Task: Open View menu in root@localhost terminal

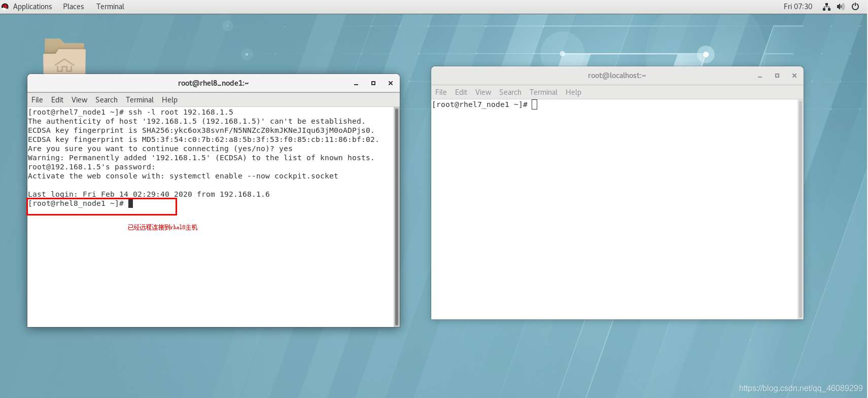Action: tap(483, 92)
